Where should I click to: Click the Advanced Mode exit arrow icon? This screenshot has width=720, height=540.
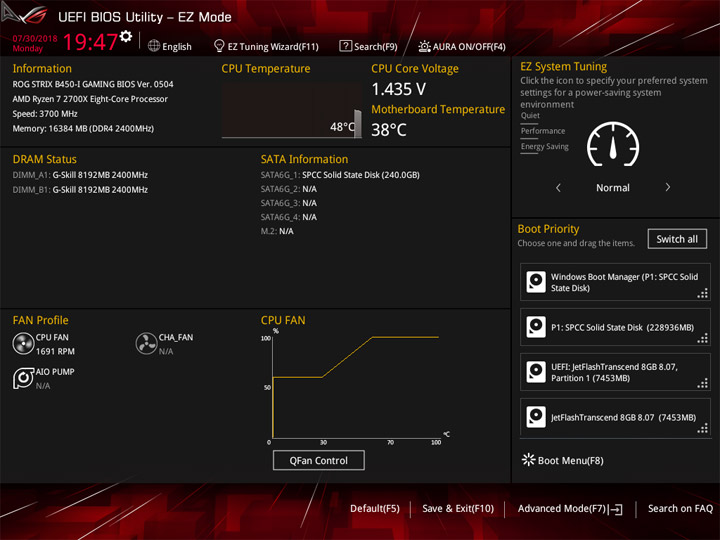[615, 509]
